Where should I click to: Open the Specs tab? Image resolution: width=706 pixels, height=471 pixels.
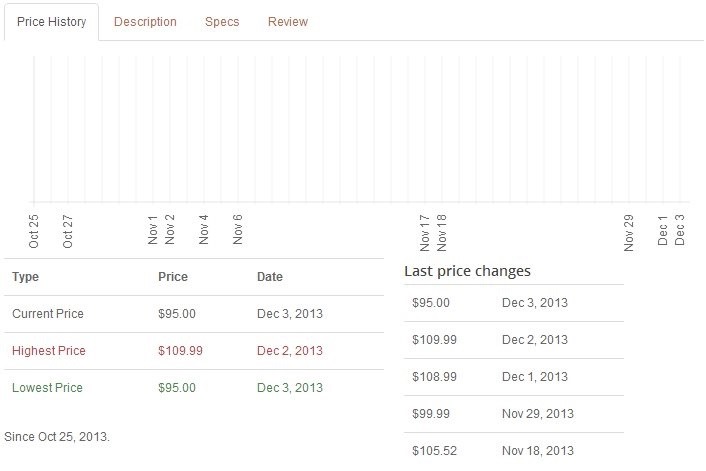(x=222, y=22)
